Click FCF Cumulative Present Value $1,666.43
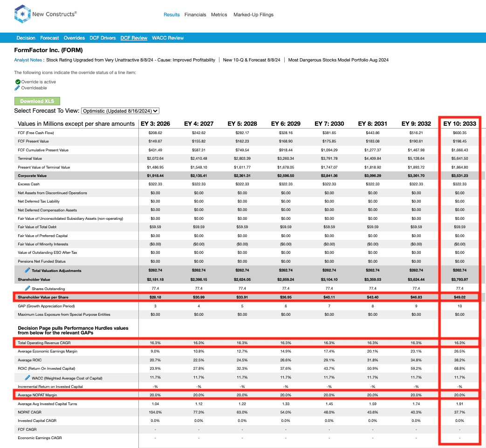This screenshot has height=448, width=486. click(x=459, y=150)
